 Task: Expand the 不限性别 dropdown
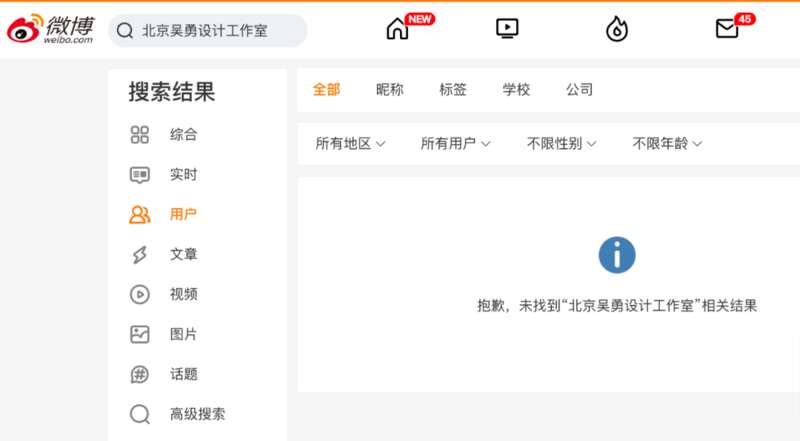(561, 143)
